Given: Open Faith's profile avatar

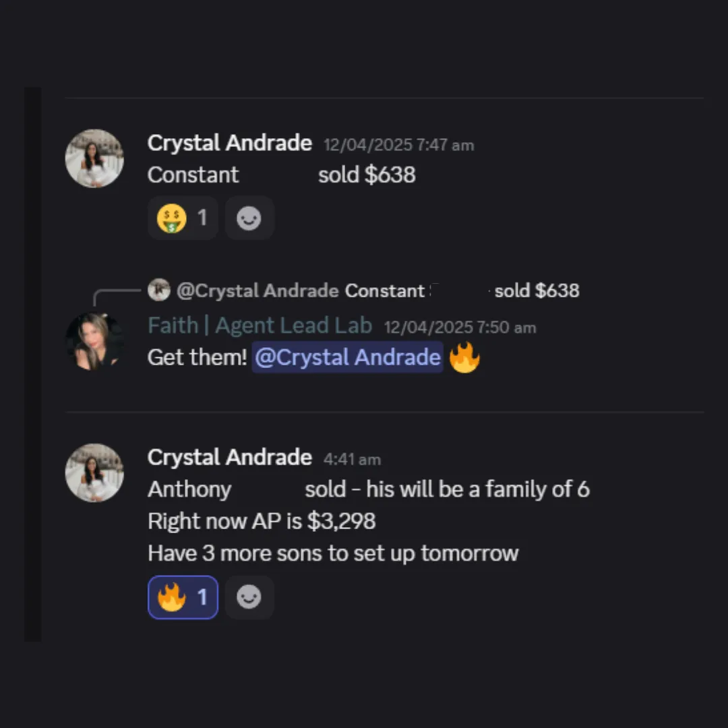Looking at the screenshot, I should click(x=94, y=342).
